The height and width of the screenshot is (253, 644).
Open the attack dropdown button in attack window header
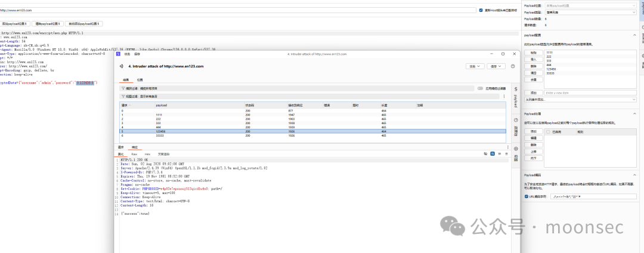click(x=475, y=66)
